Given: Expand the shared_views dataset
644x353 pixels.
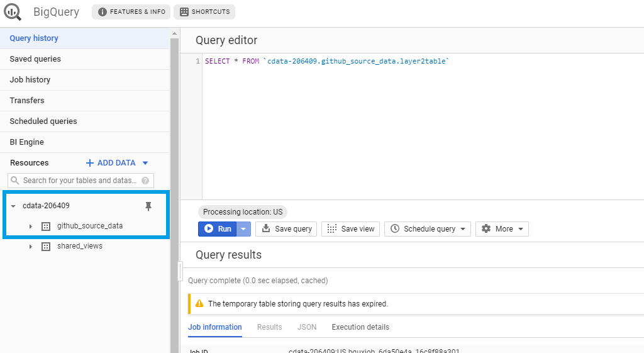Looking at the screenshot, I should [x=30, y=247].
